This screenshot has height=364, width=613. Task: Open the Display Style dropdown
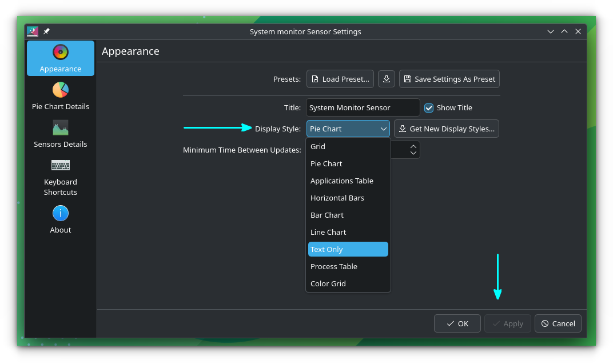(x=348, y=129)
